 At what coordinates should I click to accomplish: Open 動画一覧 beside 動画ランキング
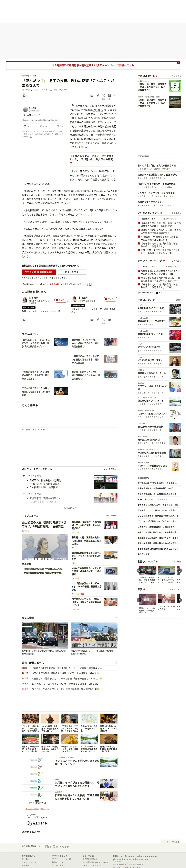click(177, 562)
